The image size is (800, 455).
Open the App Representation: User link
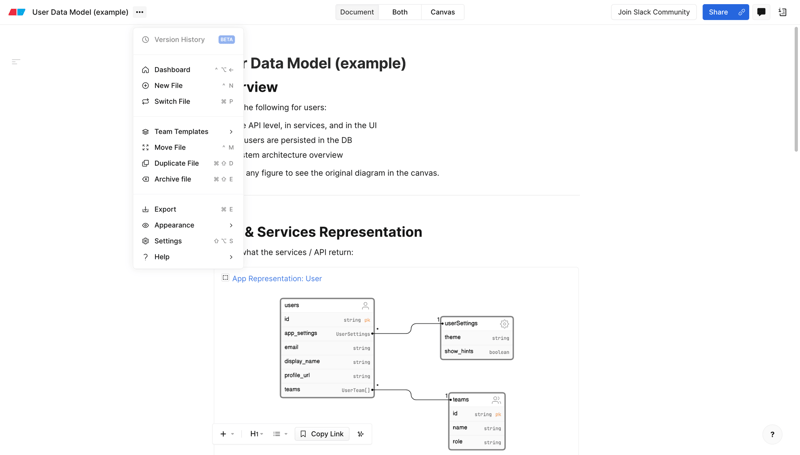tap(277, 278)
